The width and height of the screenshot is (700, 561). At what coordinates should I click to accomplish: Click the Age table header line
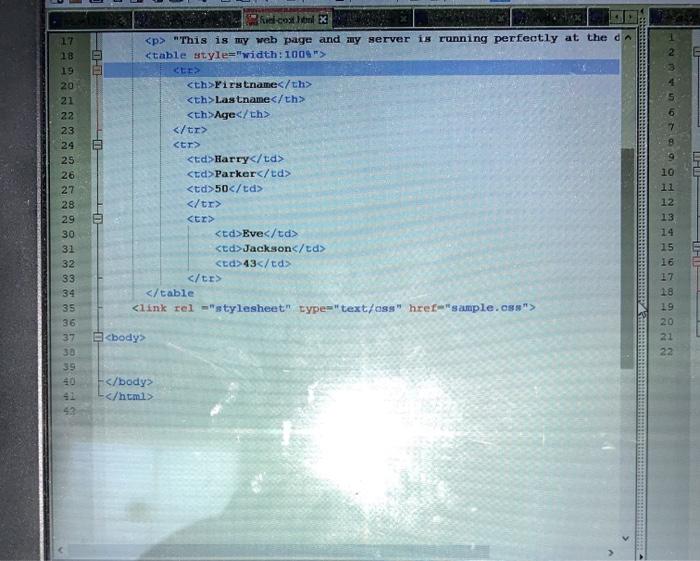click(229, 115)
